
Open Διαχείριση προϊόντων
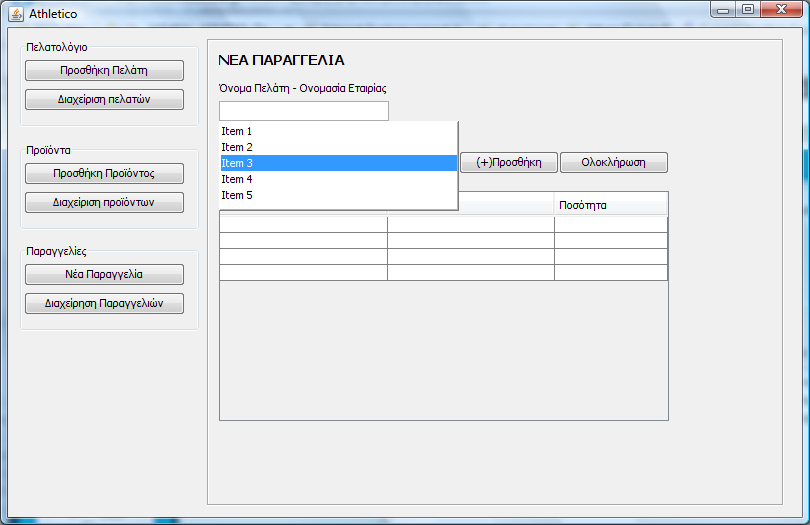point(104,203)
